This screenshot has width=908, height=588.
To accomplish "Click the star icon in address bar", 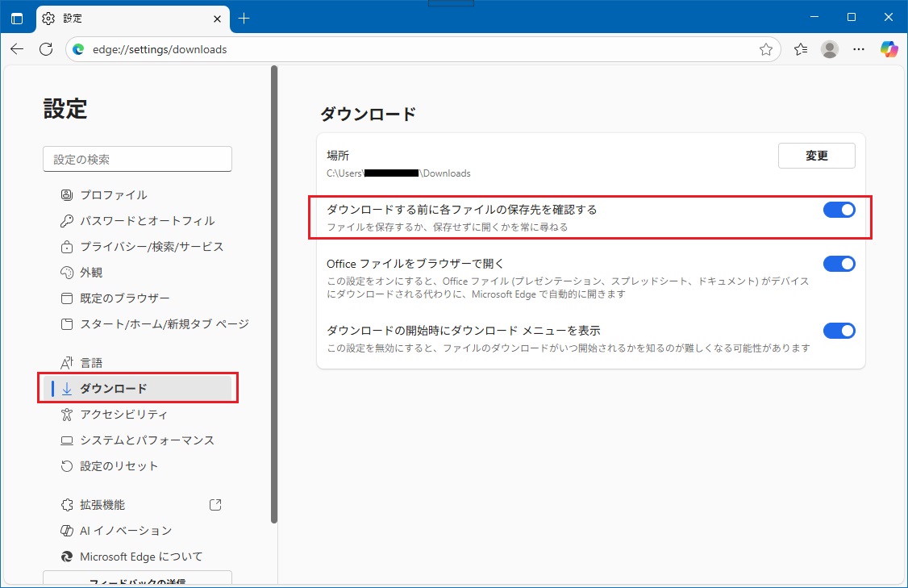I will tap(765, 49).
